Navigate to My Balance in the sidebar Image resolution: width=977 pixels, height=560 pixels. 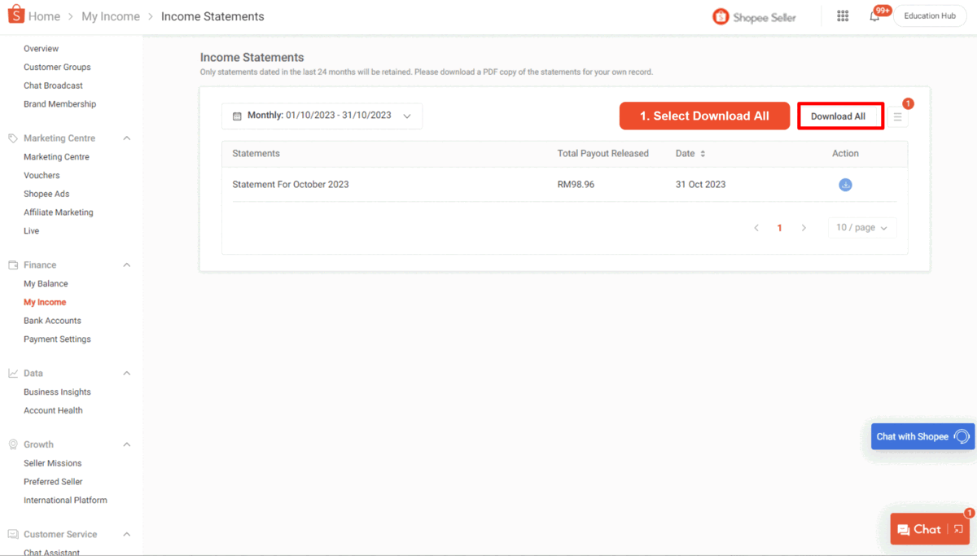[x=46, y=283]
